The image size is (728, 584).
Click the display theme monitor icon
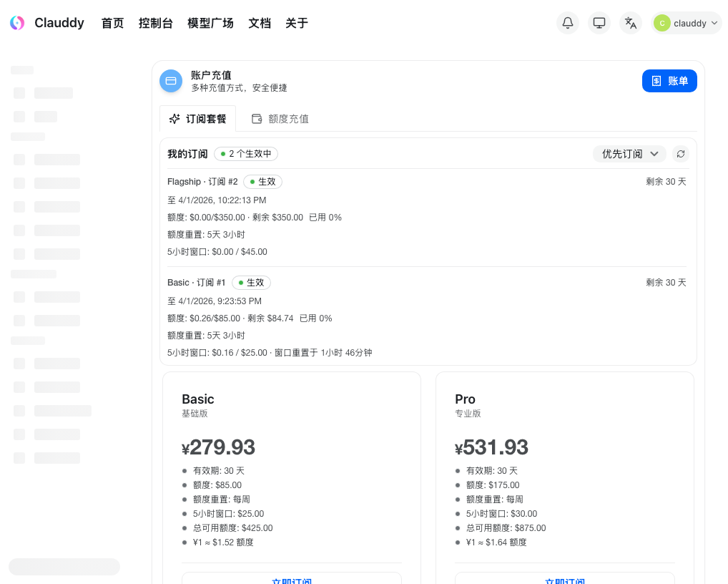point(599,22)
